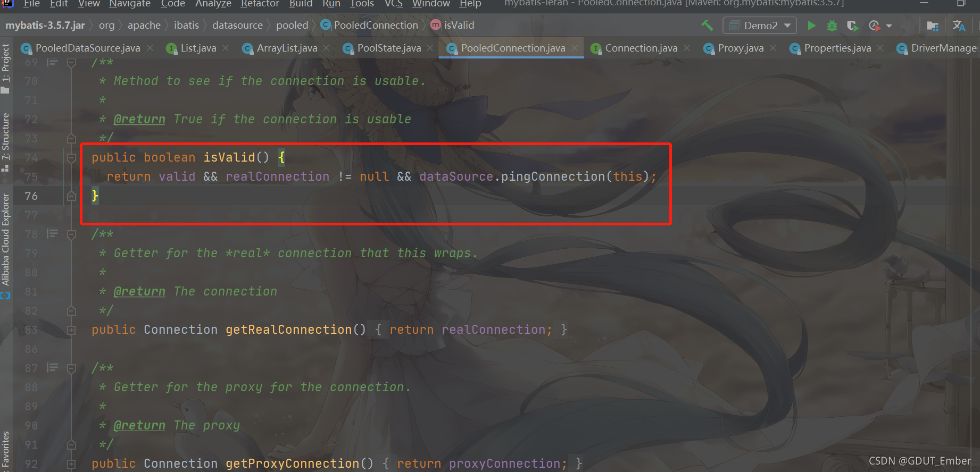Open the Project tool window

(x=5, y=68)
